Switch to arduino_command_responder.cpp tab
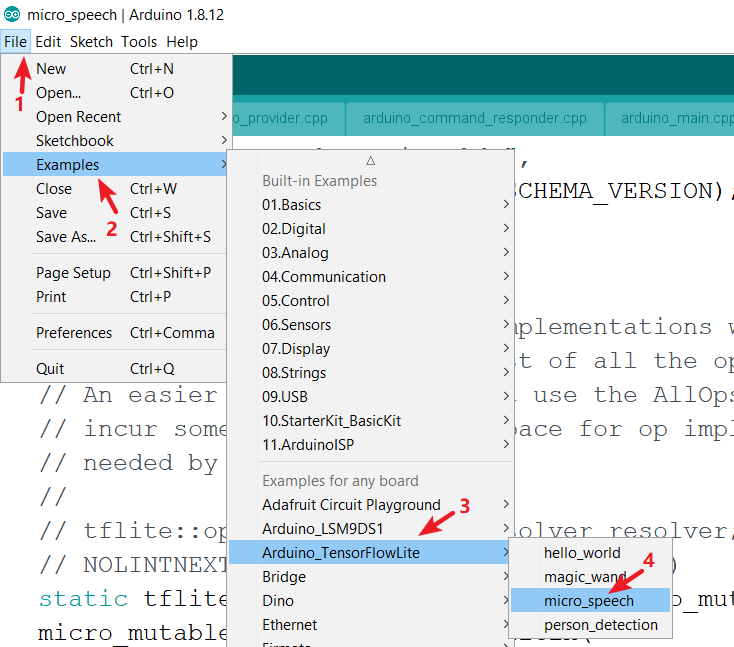The height and width of the screenshot is (647, 734). coord(475,118)
